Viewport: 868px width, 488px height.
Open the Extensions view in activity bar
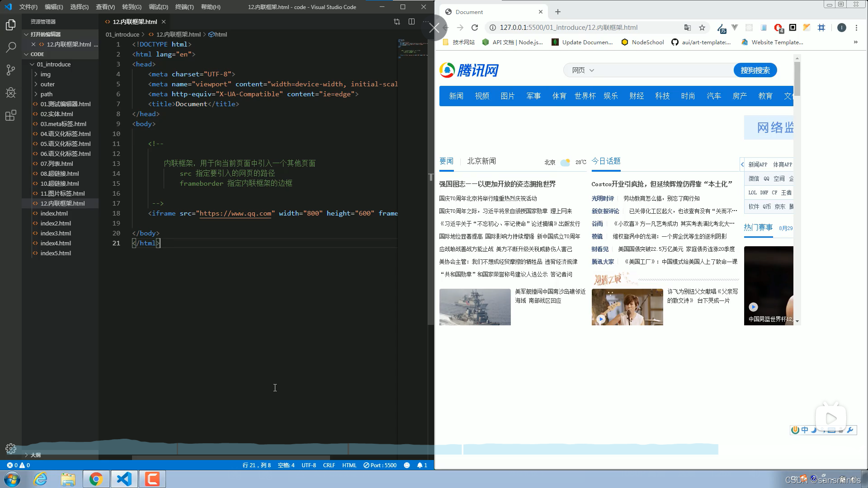click(11, 116)
